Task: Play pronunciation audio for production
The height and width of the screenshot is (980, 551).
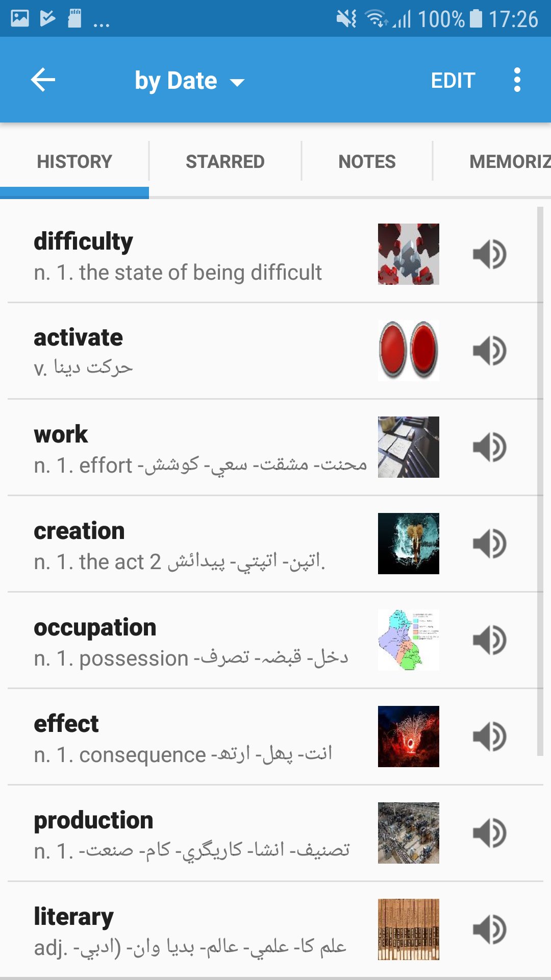Action: click(x=489, y=833)
